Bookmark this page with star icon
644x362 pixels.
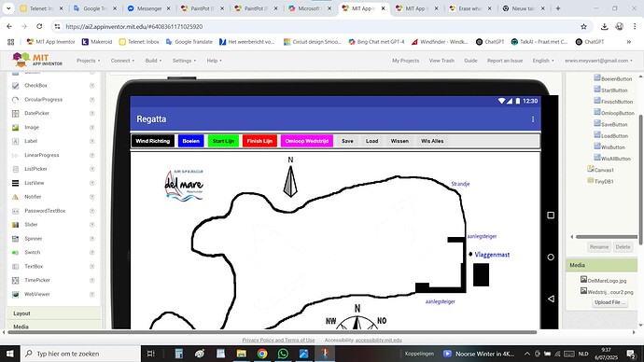click(583, 27)
